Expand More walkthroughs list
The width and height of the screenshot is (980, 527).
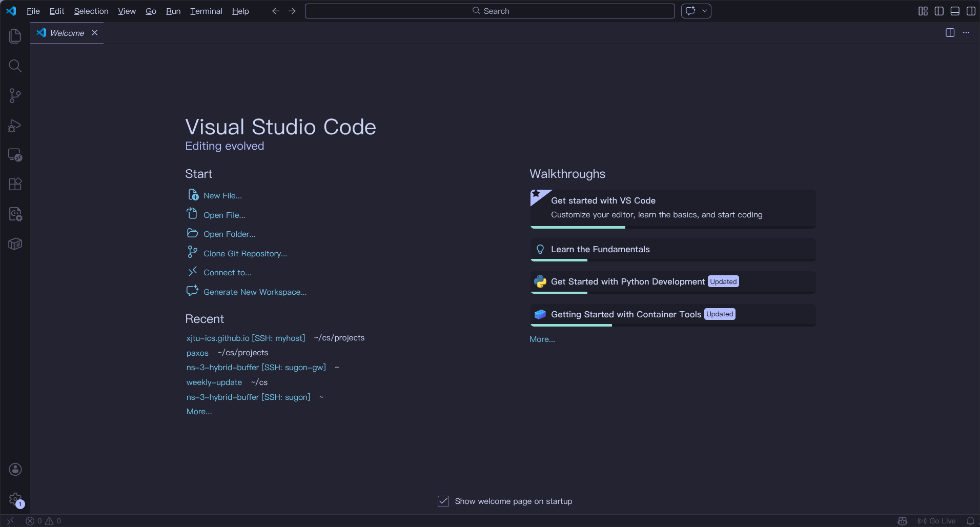coord(542,339)
